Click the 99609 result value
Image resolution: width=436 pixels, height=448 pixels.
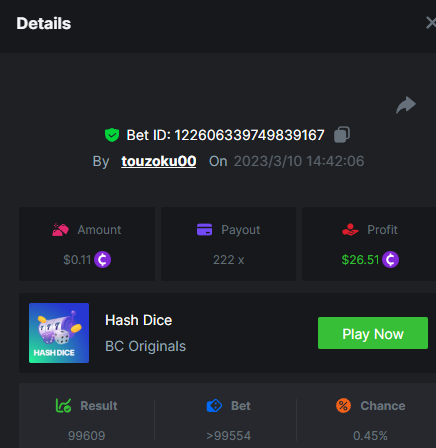[87, 436]
